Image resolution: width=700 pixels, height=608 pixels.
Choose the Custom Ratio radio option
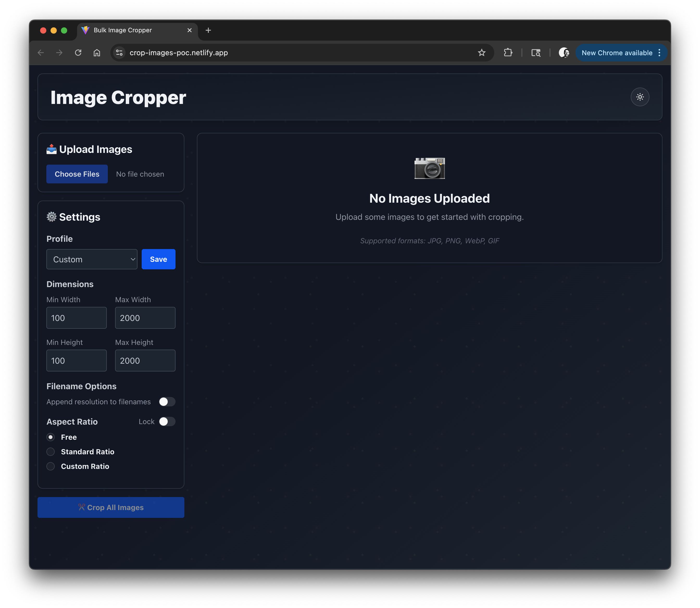(x=51, y=466)
